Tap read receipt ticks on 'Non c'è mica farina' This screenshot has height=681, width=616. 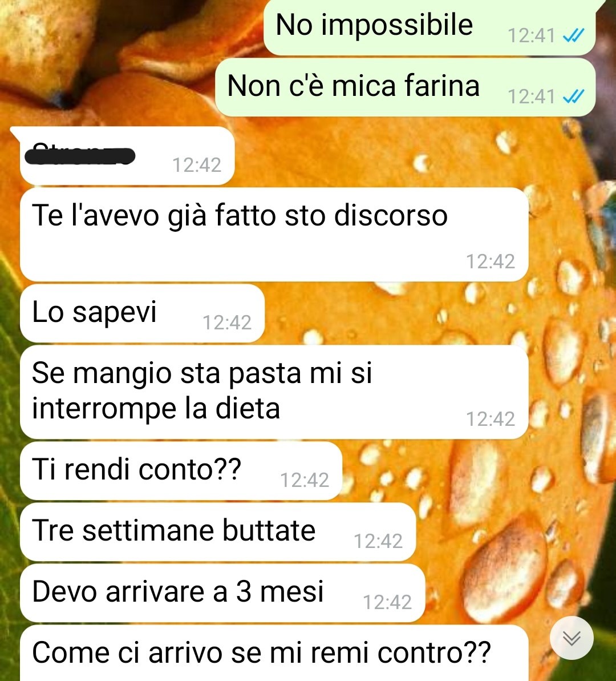tap(573, 96)
